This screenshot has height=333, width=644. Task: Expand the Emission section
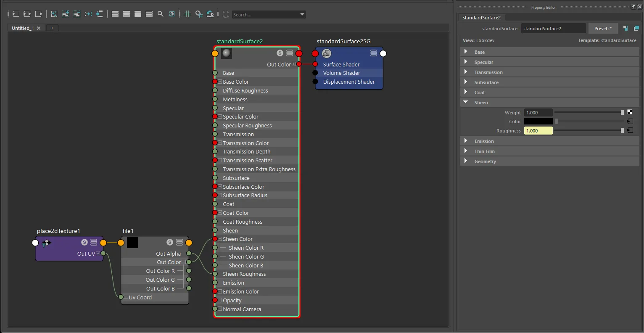pos(465,141)
